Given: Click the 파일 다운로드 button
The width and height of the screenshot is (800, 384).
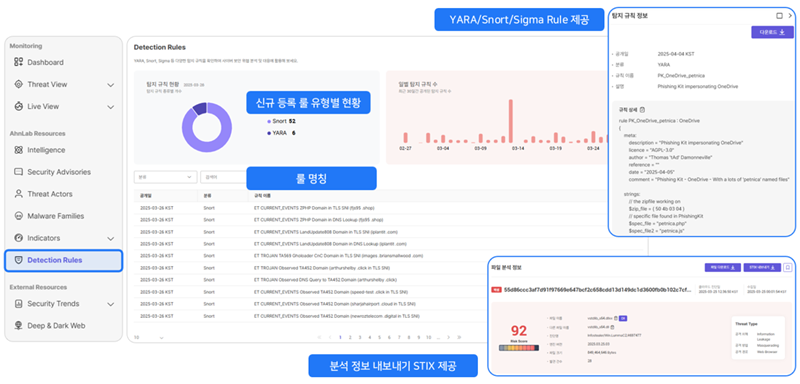Looking at the screenshot, I should pos(722,267).
